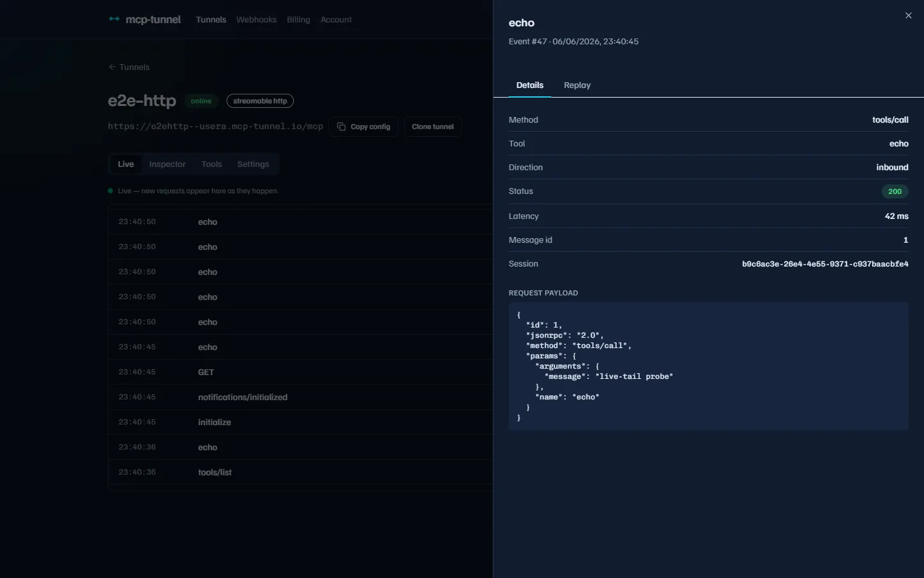Open the echo event at 23:40:45

(x=300, y=347)
